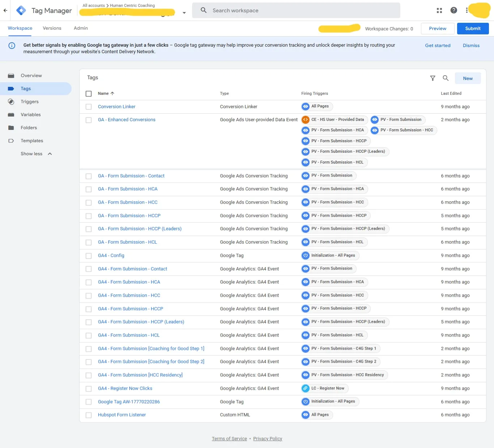Check the GA4 - Config row checkbox
This screenshot has height=448, width=494.
89,256
